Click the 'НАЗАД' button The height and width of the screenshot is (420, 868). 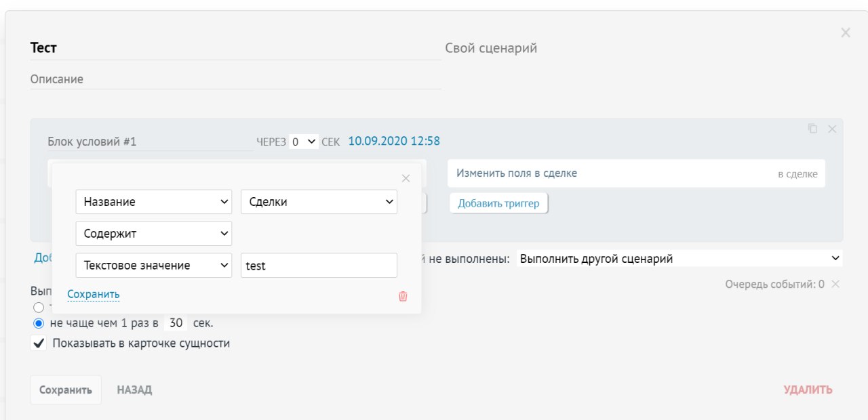[134, 390]
